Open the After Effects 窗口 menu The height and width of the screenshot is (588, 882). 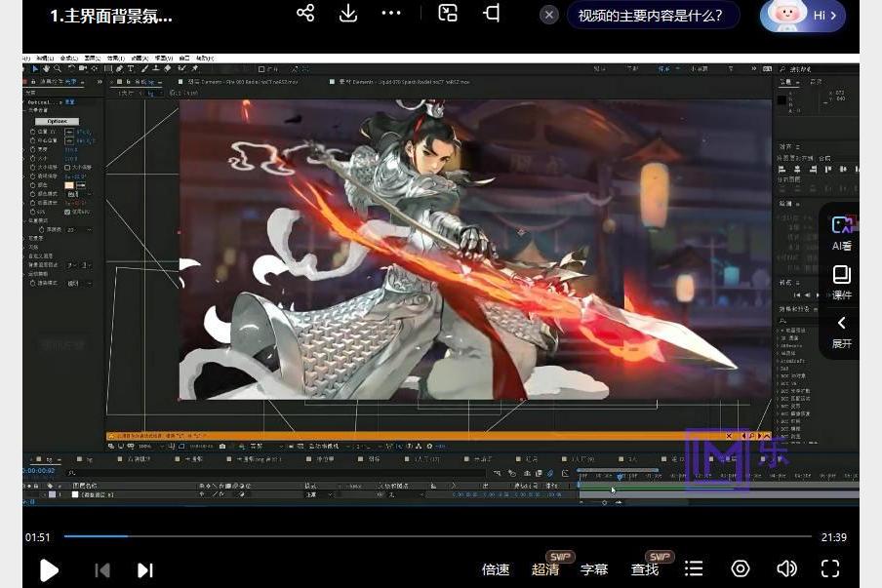(x=184, y=58)
